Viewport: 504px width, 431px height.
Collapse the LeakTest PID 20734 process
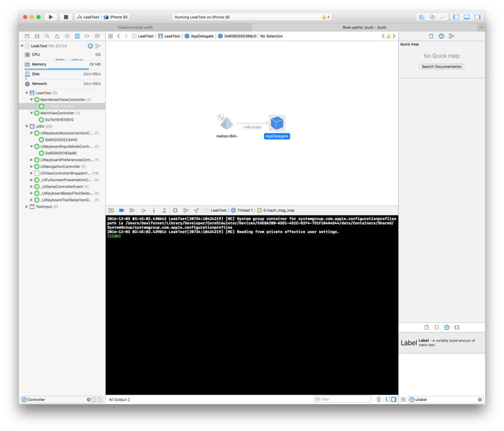[x=22, y=46]
